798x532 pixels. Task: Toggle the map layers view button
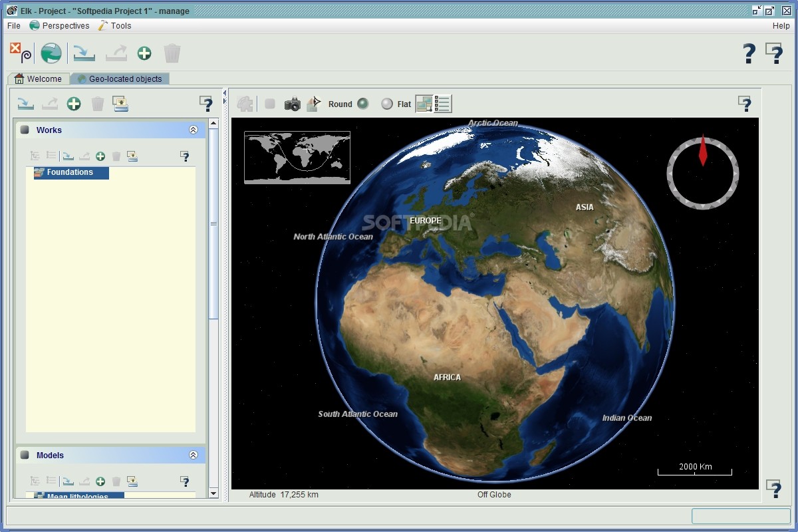tap(424, 104)
